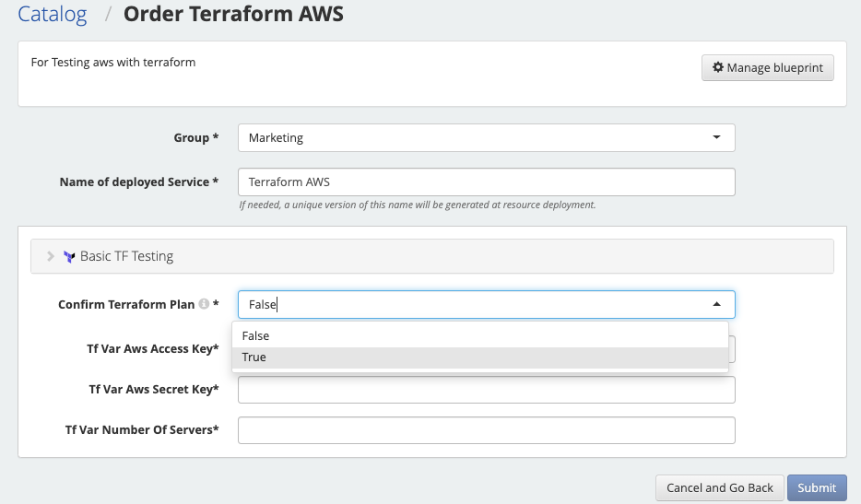Viewport: 861px width, 504px height.
Task: Open the Group dropdown arrow
Action: coord(716,137)
